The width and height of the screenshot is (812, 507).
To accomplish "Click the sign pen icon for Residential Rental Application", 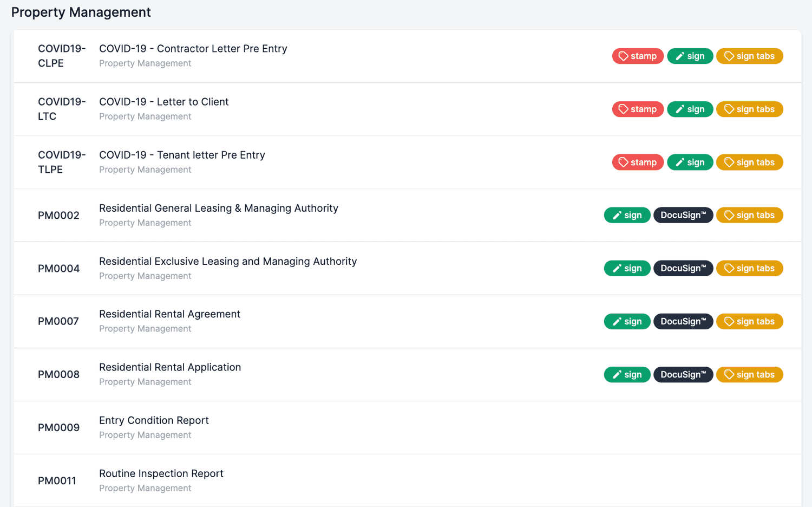I will [617, 374].
